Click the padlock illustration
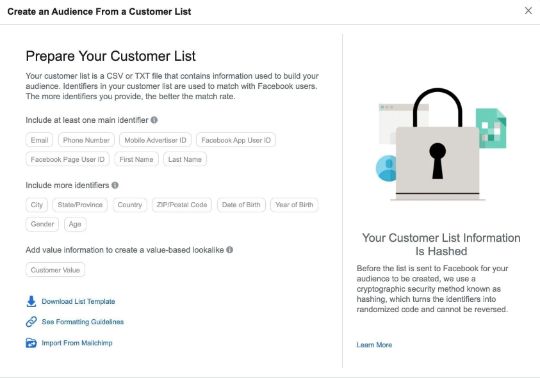 (437, 145)
